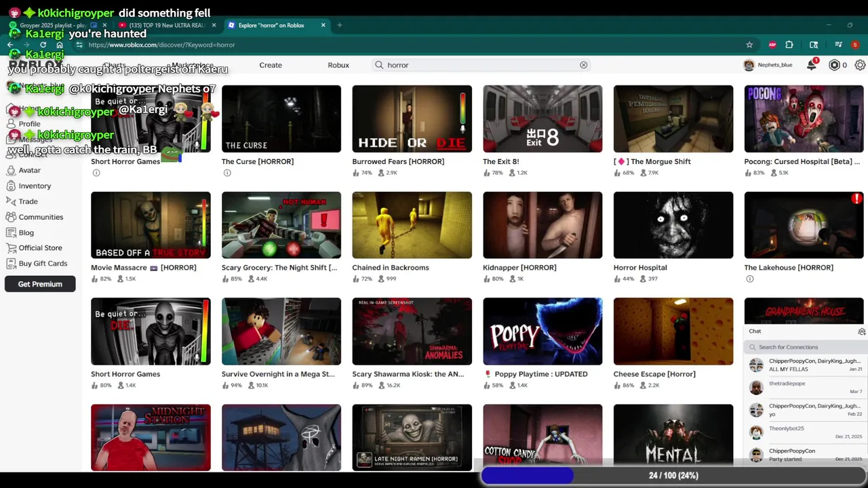Image resolution: width=868 pixels, height=488 pixels.
Task: Open Chained in Backrooms title link
Action: click(x=391, y=268)
